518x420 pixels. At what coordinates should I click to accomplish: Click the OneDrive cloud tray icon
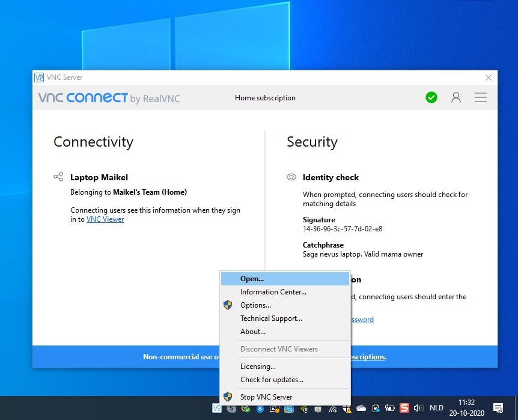click(x=361, y=409)
